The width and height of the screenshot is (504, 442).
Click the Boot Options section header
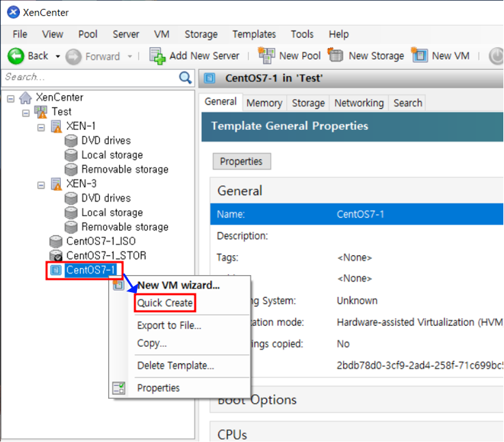click(x=357, y=400)
